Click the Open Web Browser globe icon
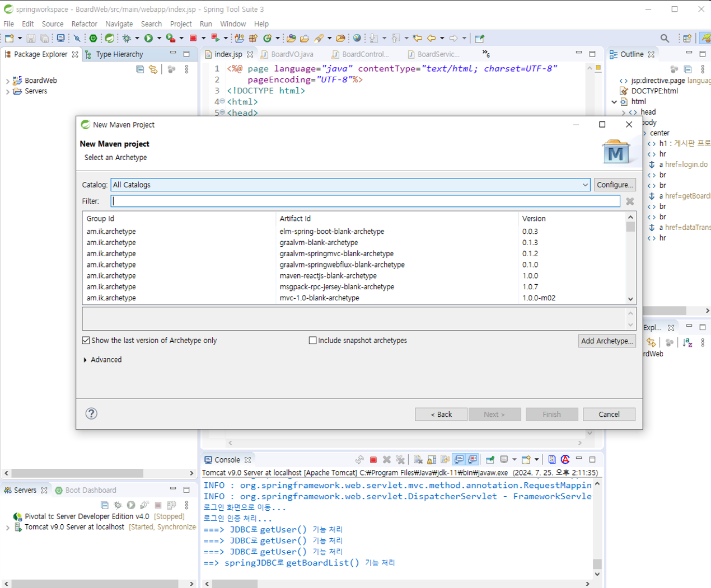711x588 pixels. 357,38
